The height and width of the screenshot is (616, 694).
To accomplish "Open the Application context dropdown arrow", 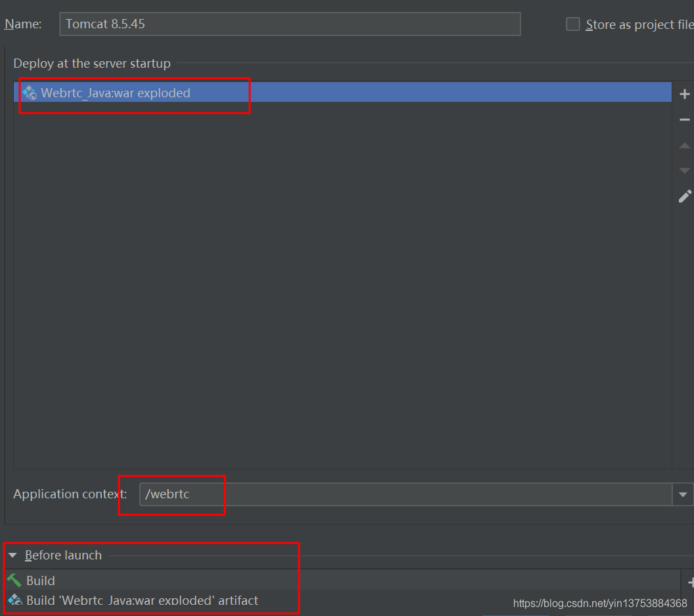I will tap(682, 494).
